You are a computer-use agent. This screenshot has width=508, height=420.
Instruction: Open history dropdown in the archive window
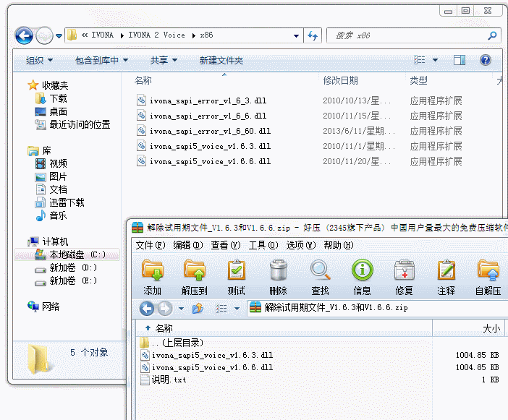(181, 309)
